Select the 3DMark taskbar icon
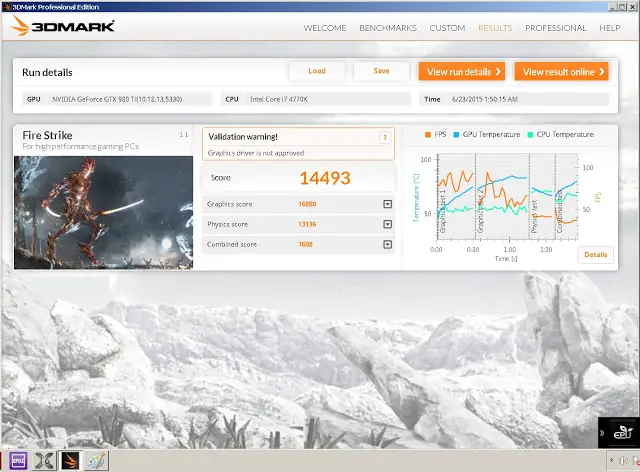The image size is (640, 472). click(70, 461)
